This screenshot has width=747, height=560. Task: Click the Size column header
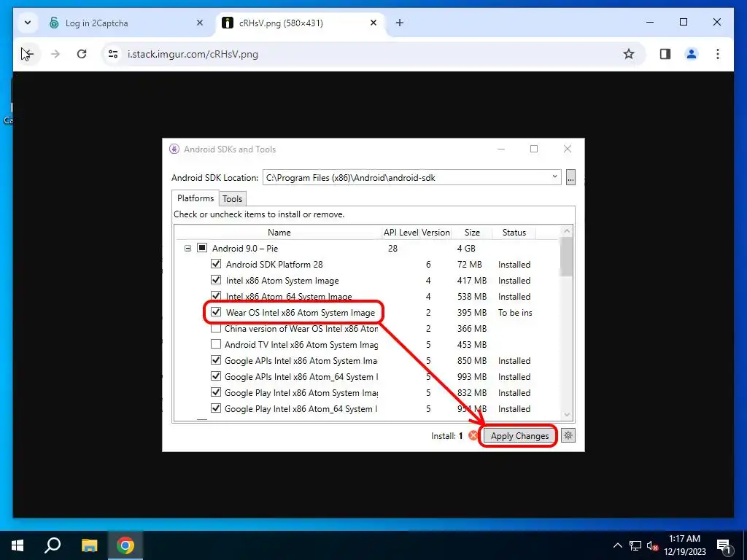click(472, 233)
